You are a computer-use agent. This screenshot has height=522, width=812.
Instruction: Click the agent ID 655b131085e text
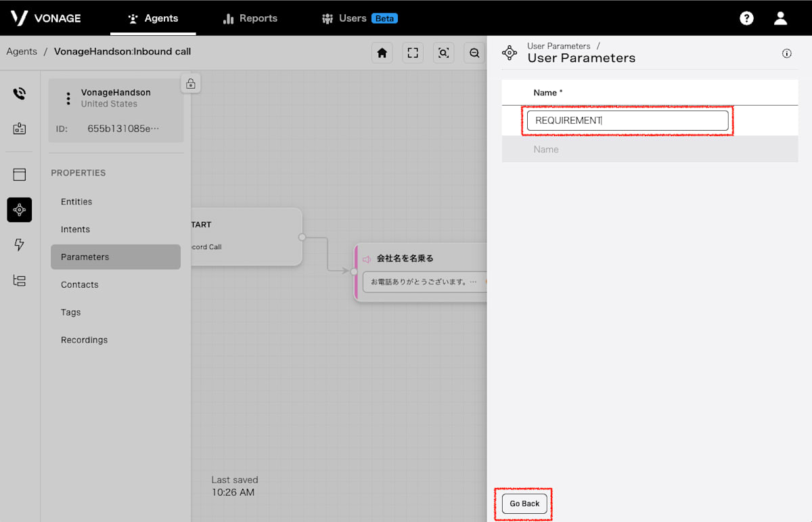point(123,129)
